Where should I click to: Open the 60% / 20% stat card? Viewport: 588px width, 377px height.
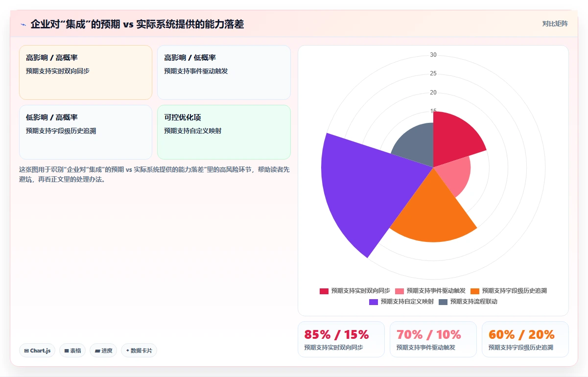[x=525, y=339]
